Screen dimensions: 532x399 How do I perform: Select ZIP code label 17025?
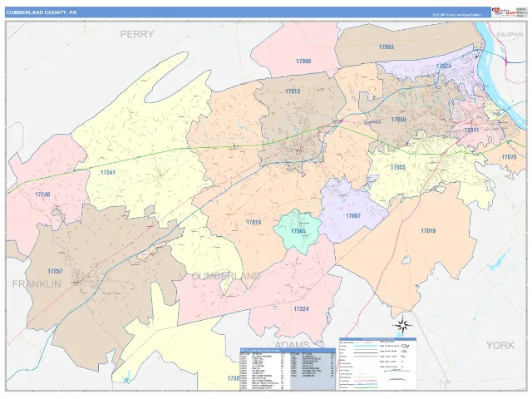(x=443, y=66)
